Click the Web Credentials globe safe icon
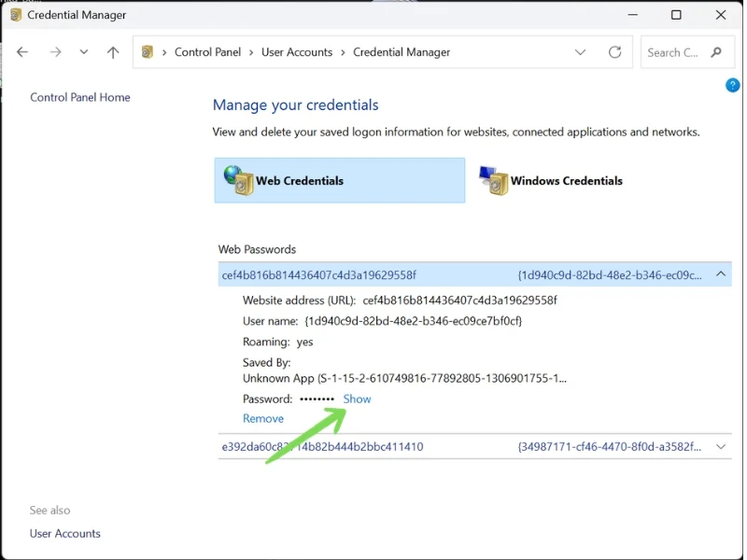This screenshot has height=560, width=747. (x=238, y=180)
